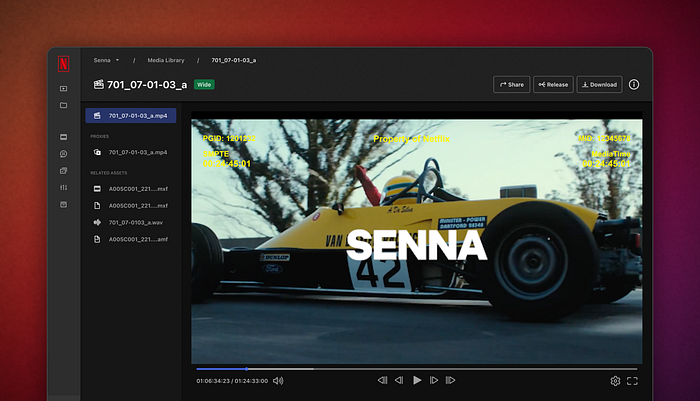Click the playback progress bar handle
700x401 pixels.
point(246,369)
